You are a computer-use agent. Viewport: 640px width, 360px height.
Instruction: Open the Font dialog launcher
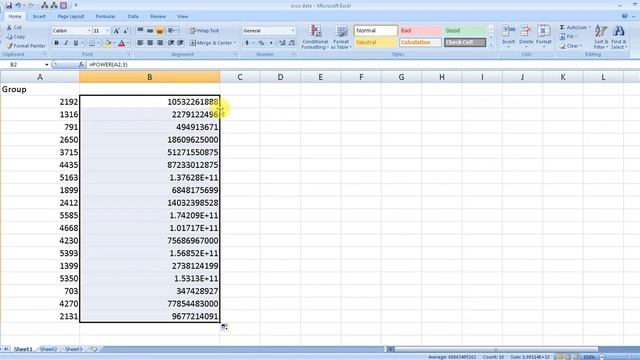click(x=129, y=54)
